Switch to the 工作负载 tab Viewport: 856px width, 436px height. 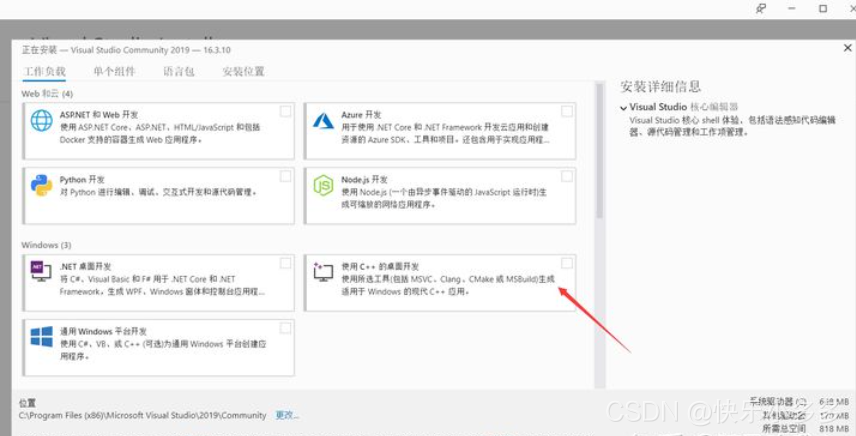pos(44,71)
